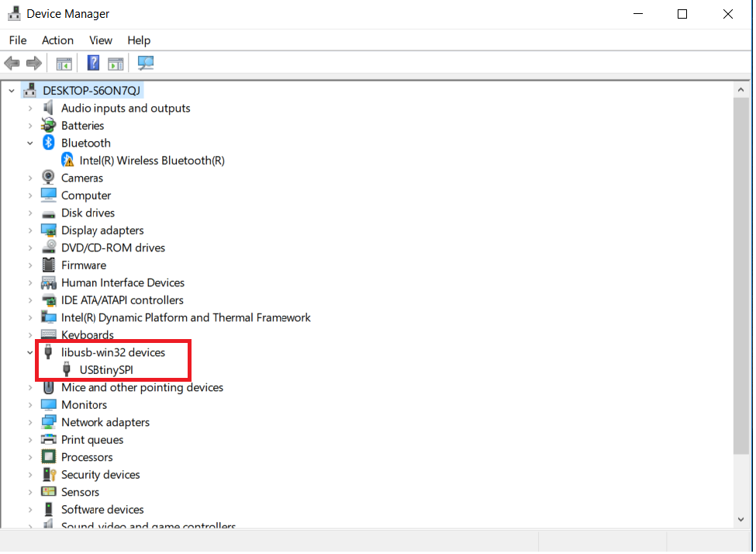Click the Firmware chip icon
This screenshot has width=756, height=554.
click(48, 265)
